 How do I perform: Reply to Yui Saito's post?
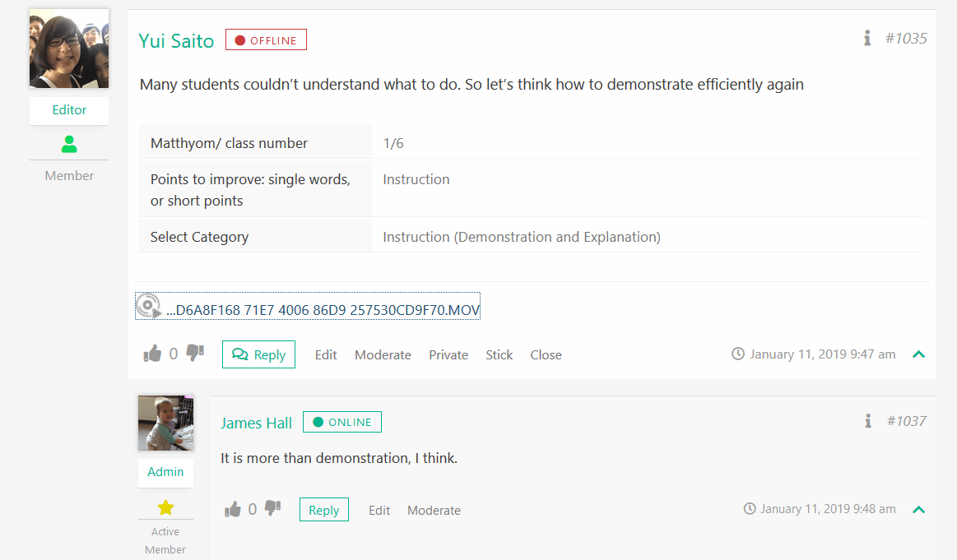[x=258, y=354]
